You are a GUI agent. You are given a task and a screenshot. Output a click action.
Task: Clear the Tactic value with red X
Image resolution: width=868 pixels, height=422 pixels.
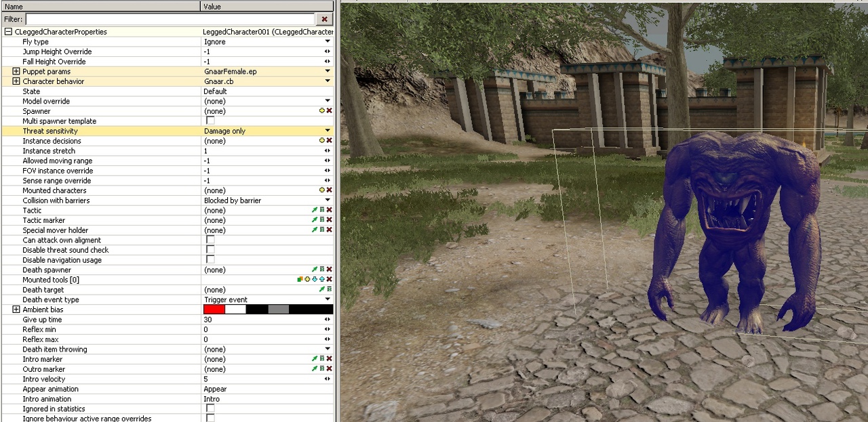329,210
